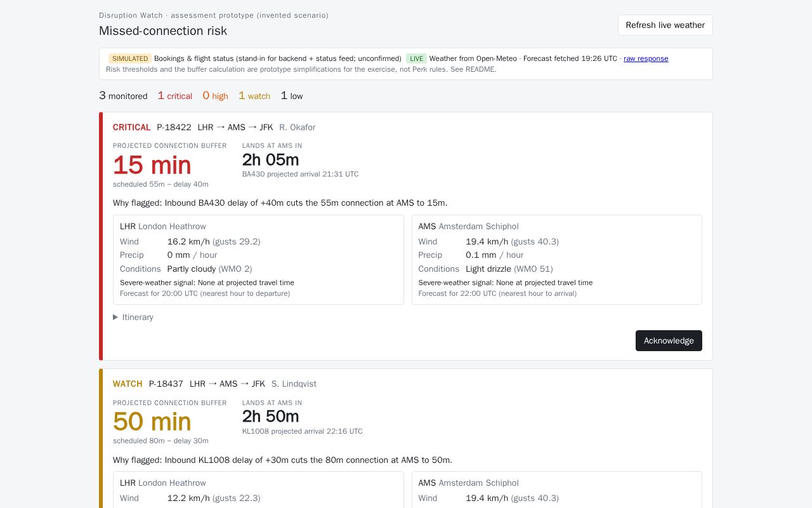
Task: Click 'scheduled 80m − delay 30m' text
Action: tap(160, 441)
